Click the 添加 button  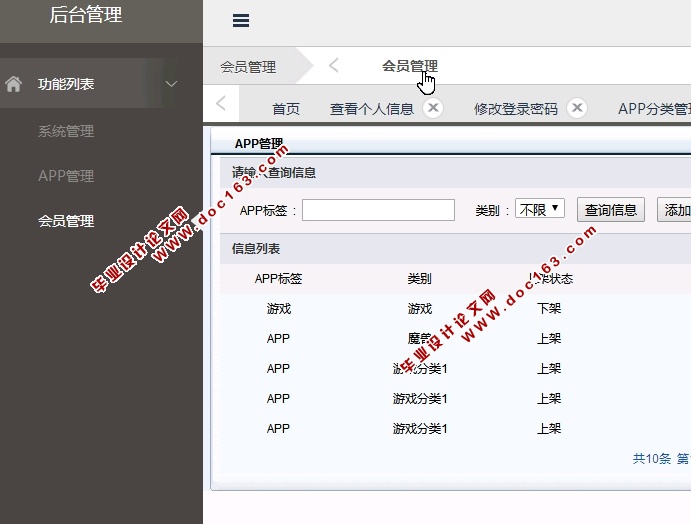[x=674, y=210]
